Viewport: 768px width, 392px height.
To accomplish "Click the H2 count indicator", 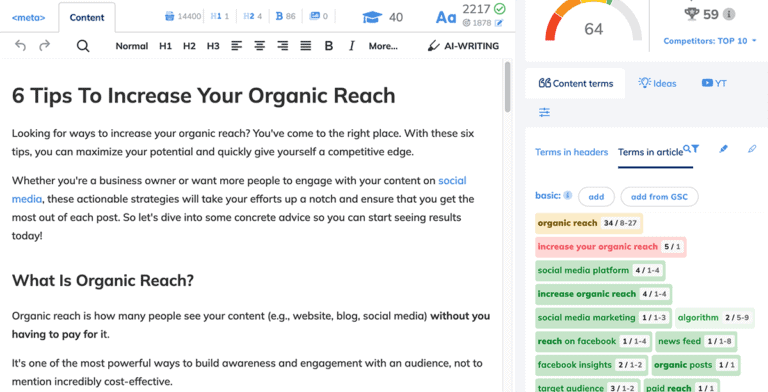I will pos(252,16).
